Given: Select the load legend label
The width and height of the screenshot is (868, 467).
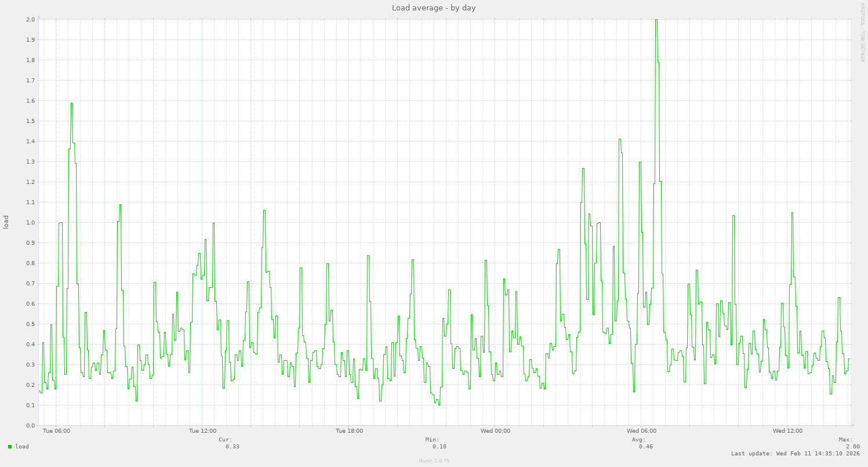Looking at the screenshot, I should click(x=21, y=447).
